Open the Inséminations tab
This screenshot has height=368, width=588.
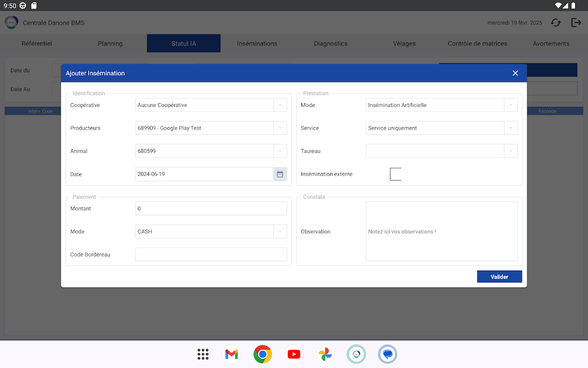[257, 44]
